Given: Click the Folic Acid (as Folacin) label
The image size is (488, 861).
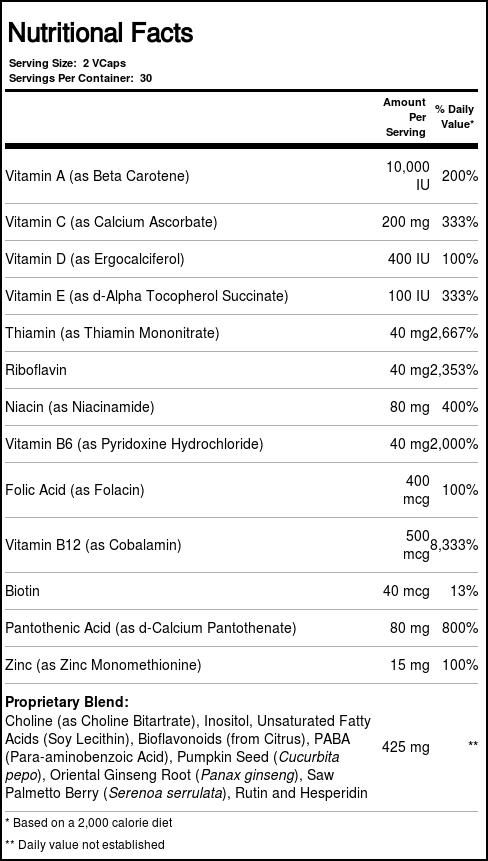Looking at the screenshot, I should pos(75,489).
